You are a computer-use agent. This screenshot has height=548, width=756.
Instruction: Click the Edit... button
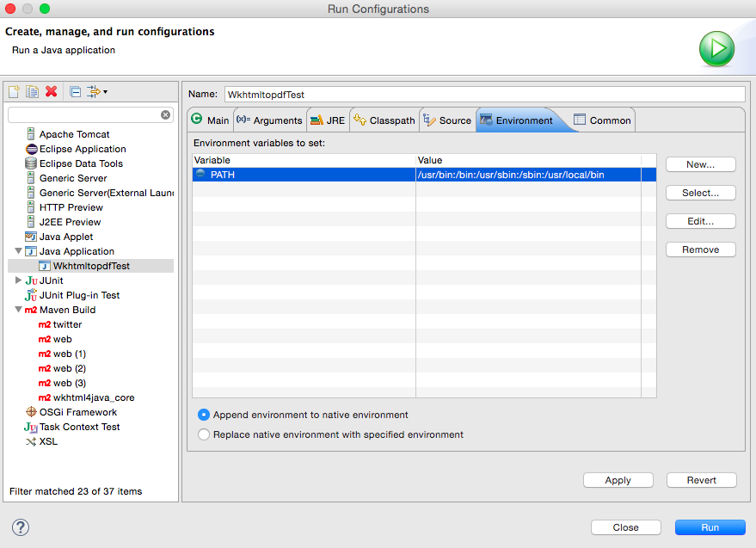[701, 221]
